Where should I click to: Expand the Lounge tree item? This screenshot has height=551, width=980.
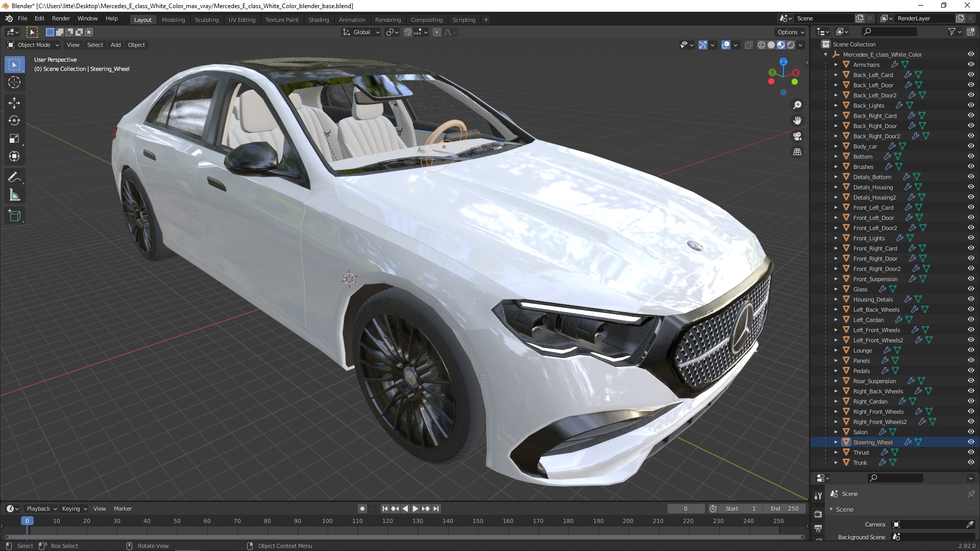coord(836,350)
